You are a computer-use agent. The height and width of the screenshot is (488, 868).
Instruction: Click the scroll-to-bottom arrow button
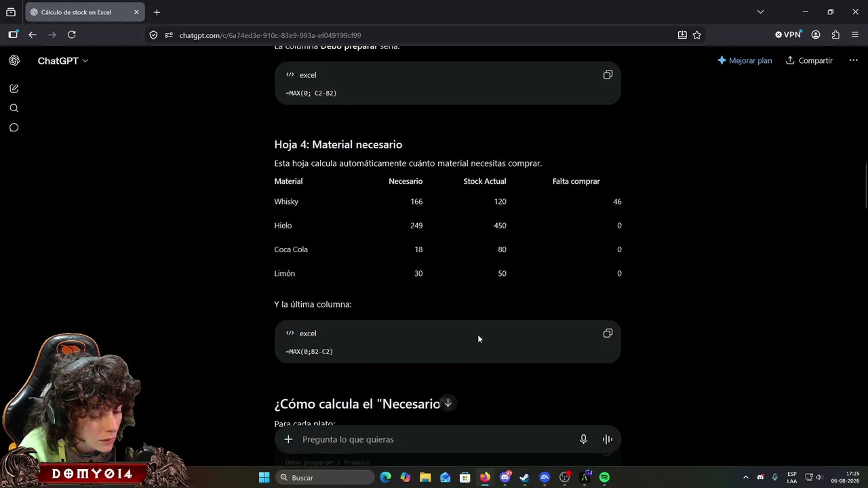pyautogui.click(x=448, y=403)
